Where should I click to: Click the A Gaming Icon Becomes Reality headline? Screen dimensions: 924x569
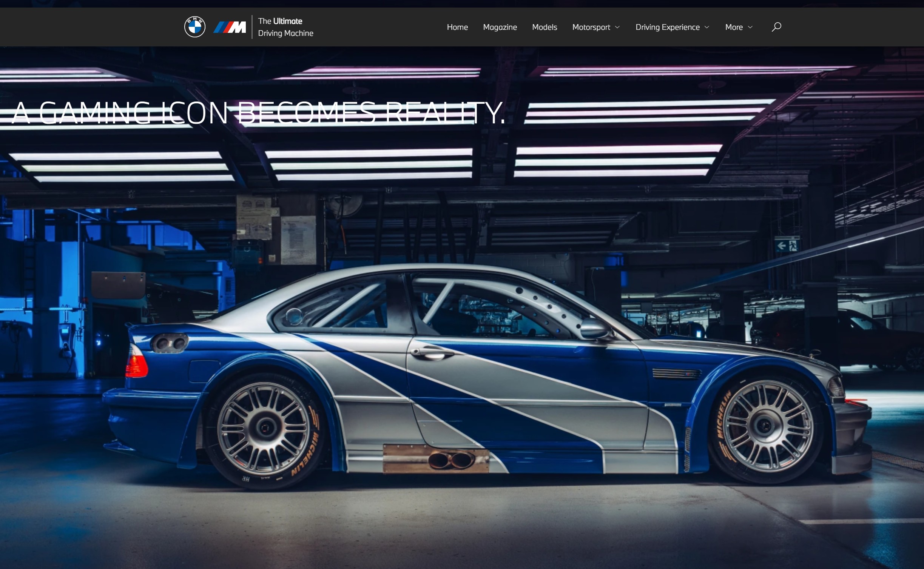point(258,113)
